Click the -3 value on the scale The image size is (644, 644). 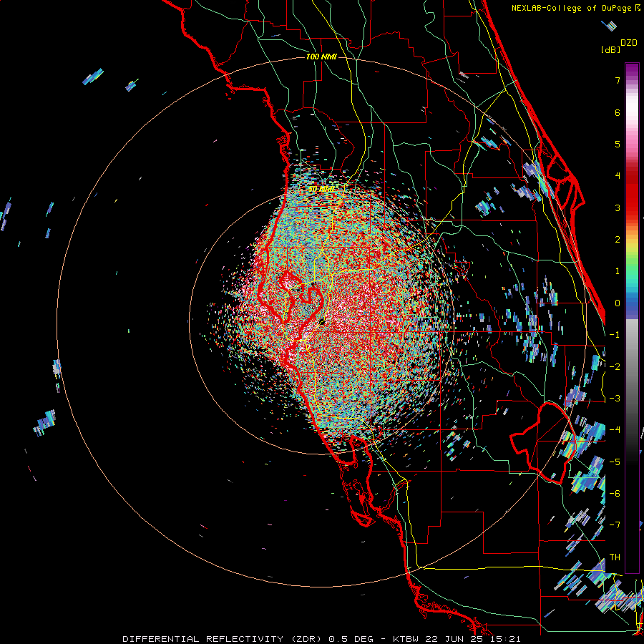(615, 399)
